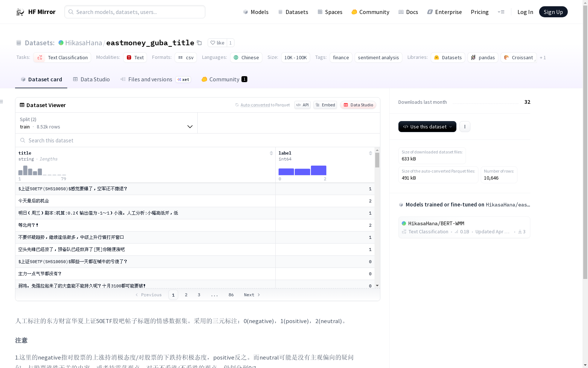Open Community in top navigation
Screen dimensions: 588x368
pyautogui.click(x=370, y=12)
